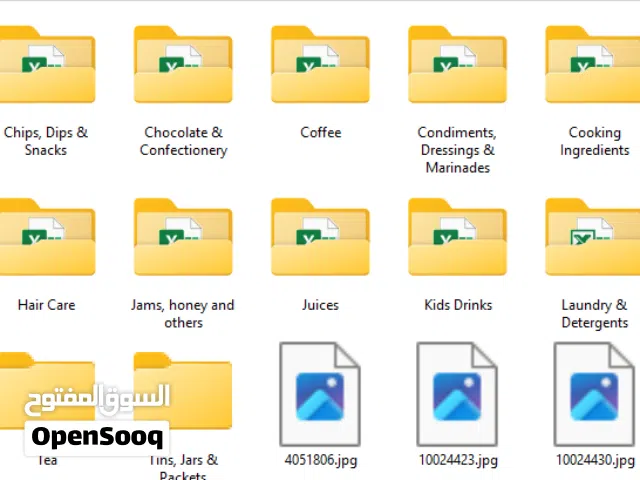Screen dimensions: 640x480
Task: Click the Juices folder name text
Action: (320, 305)
